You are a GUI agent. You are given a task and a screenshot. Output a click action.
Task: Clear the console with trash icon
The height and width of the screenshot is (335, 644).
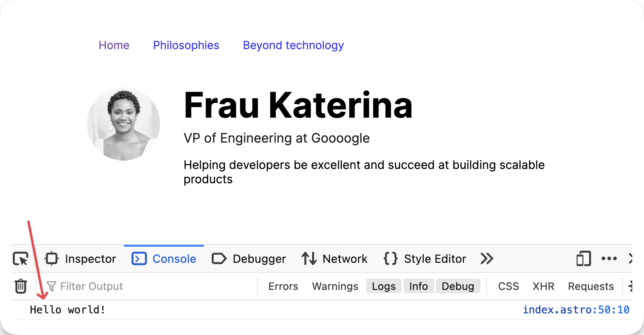(x=21, y=286)
